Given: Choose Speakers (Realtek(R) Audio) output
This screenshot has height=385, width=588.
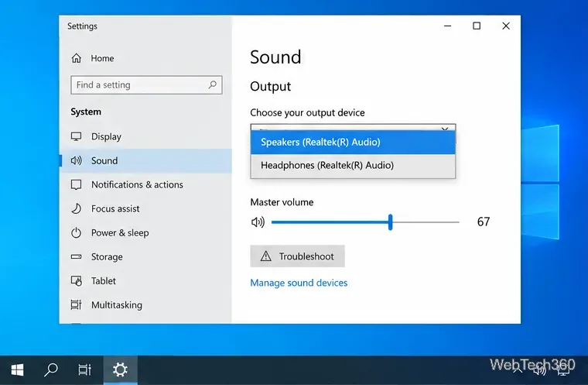Looking at the screenshot, I should click(x=353, y=143).
